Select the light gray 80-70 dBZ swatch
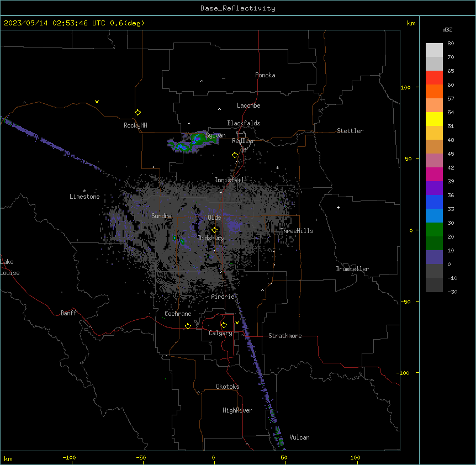Image resolution: width=476 pixels, height=465 pixels. (434, 50)
